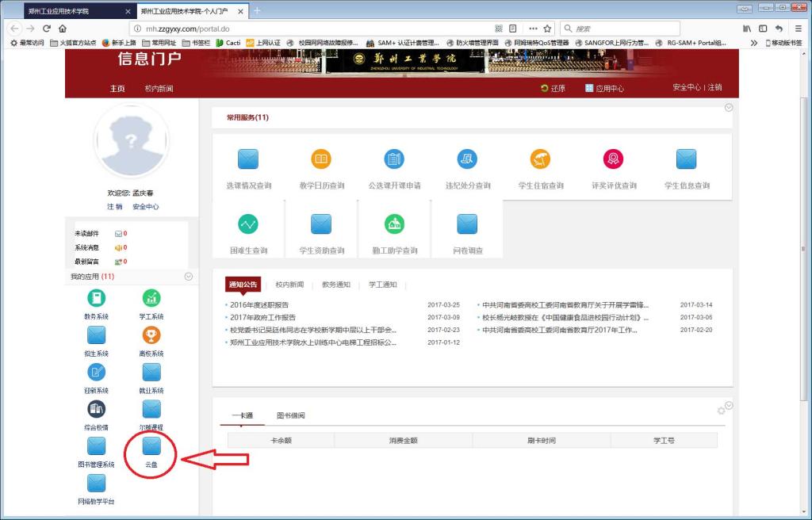Open 应用中心 in the header
812x520 pixels.
pos(604,89)
